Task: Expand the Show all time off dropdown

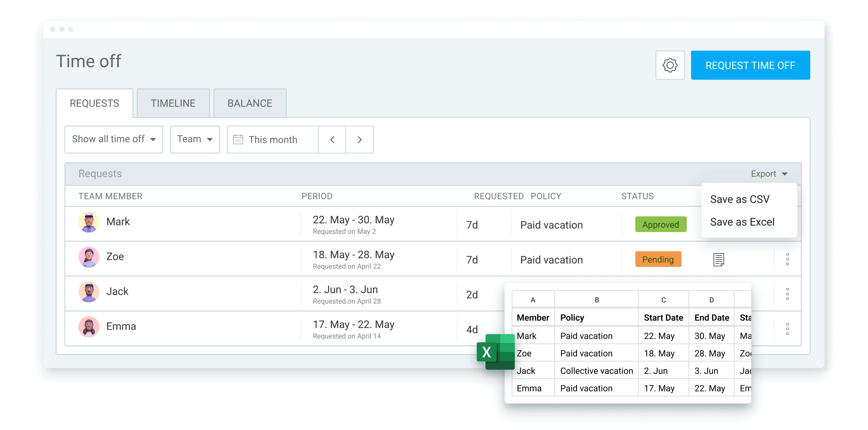Action: point(113,140)
